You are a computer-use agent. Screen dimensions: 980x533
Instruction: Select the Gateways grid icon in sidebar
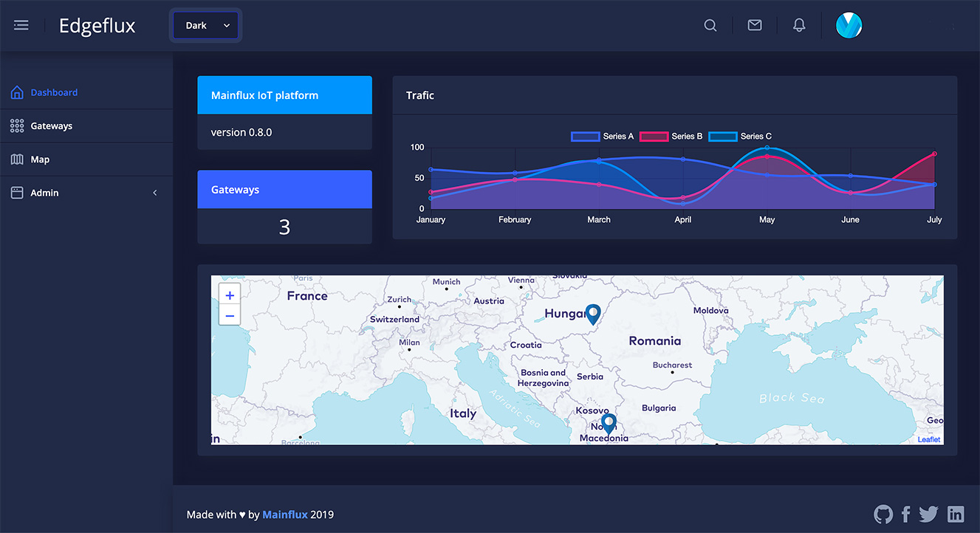[x=16, y=125]
